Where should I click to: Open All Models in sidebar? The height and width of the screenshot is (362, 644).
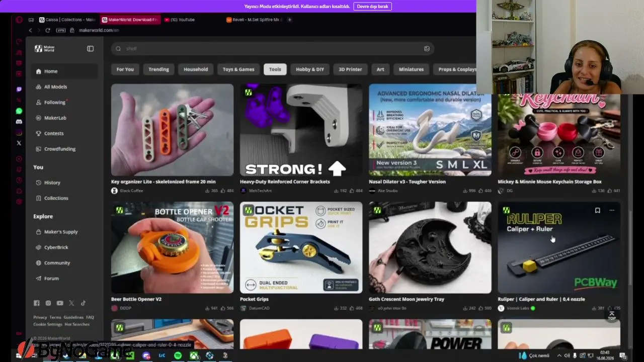tap(64, 87)
